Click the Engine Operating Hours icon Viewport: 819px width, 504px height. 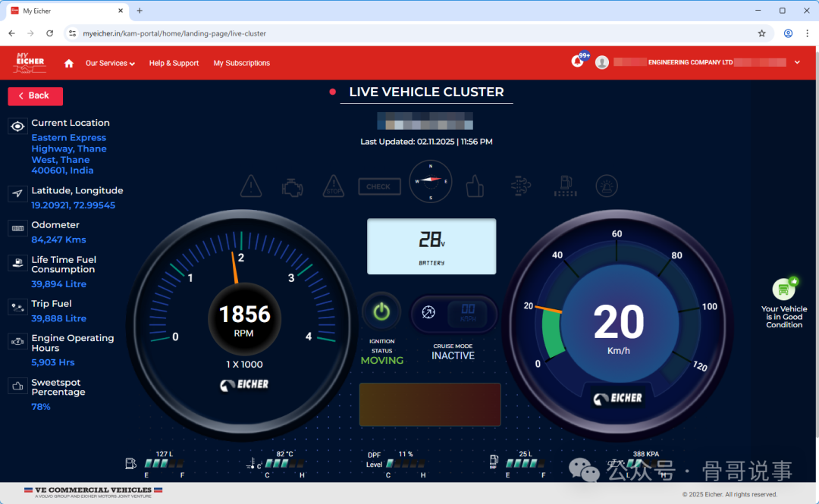click(x=17, y=342)
